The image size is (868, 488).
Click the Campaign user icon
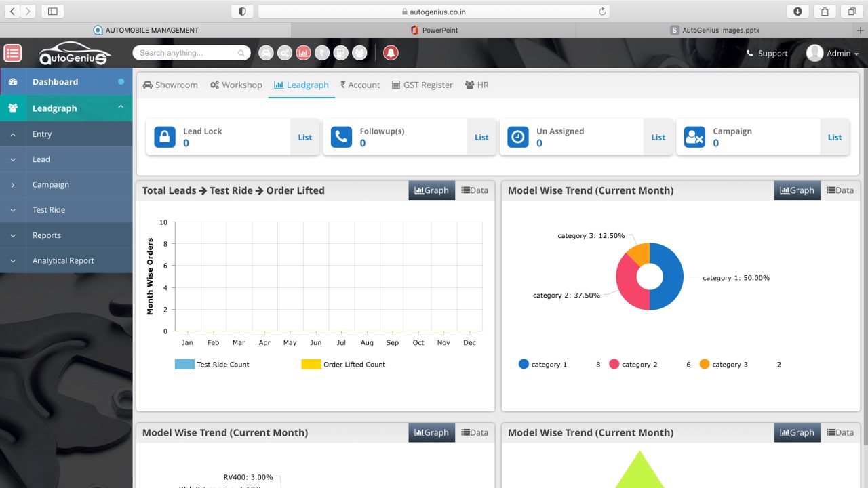coord(694,137)
